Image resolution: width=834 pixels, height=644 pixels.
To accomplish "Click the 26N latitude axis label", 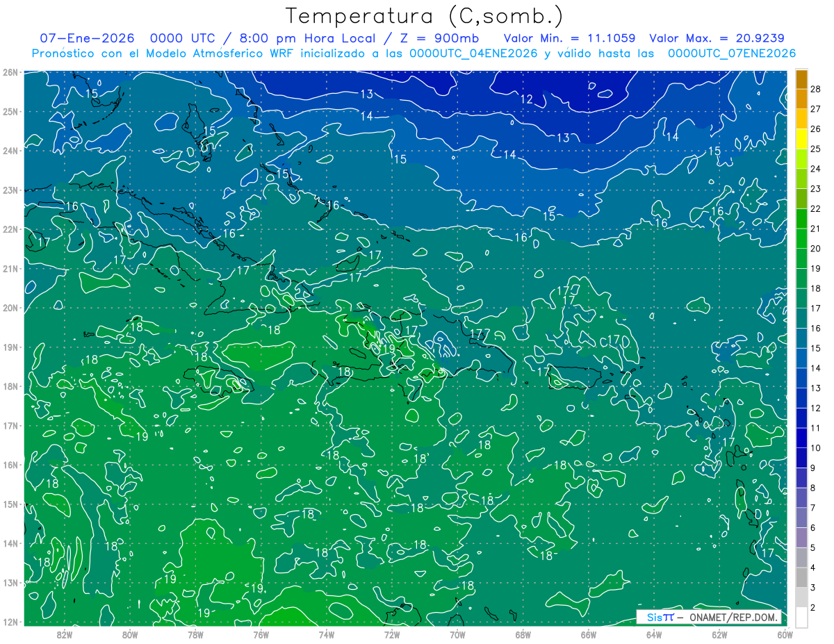I will [10, 72].
